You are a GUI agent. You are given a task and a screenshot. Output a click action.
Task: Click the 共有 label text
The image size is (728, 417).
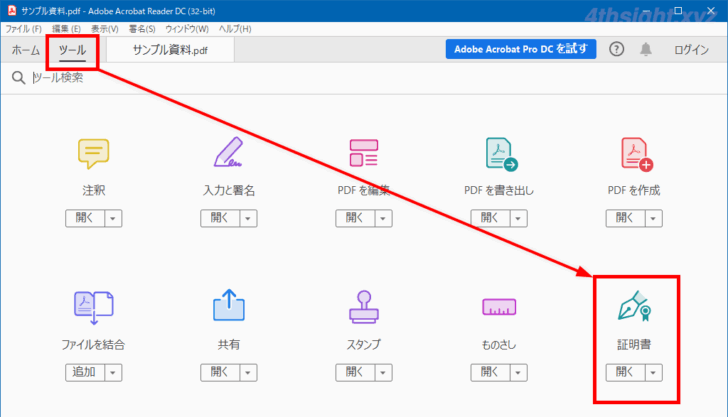[229, 345]
